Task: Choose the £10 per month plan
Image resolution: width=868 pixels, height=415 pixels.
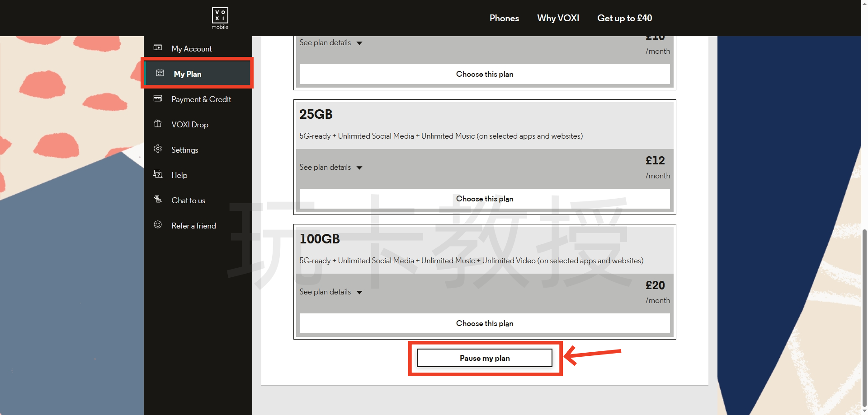Action: tap(485, 74)
